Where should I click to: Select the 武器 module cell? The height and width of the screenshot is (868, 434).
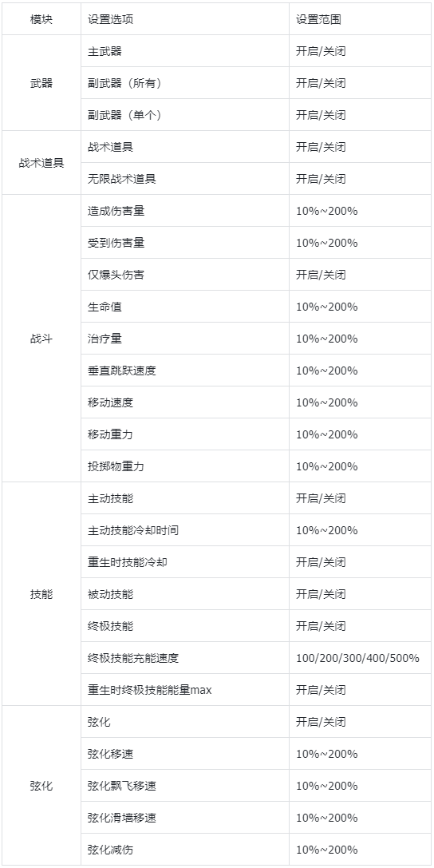tap(41, 83)
